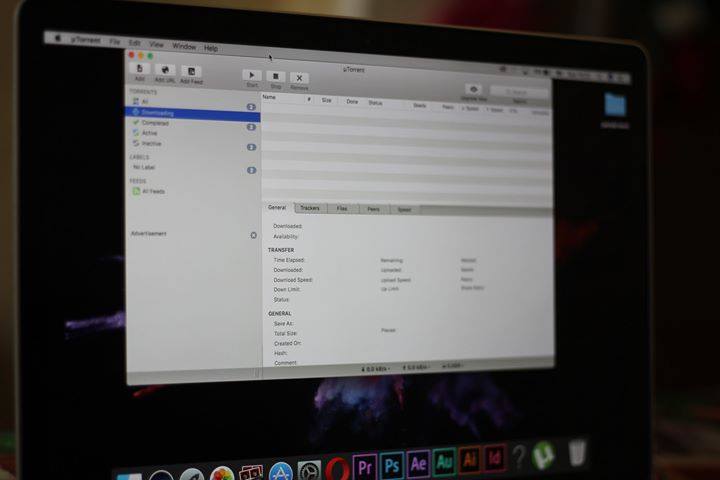Switch to the Speed tab
Screen dimensions: 720x480
405,210
